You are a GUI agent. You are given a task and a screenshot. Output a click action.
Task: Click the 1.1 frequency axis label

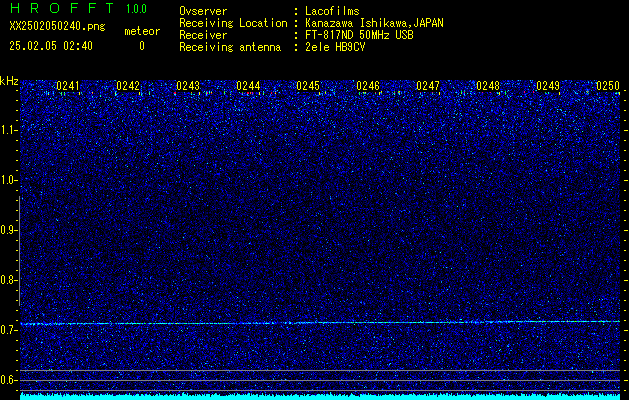(x=8, y=130)
